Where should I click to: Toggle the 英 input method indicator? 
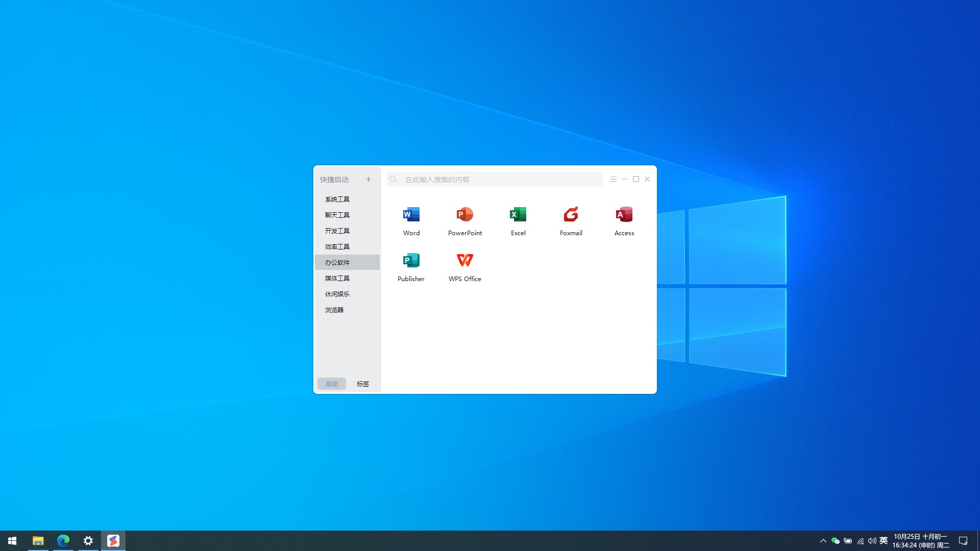[x=884, y=541]
